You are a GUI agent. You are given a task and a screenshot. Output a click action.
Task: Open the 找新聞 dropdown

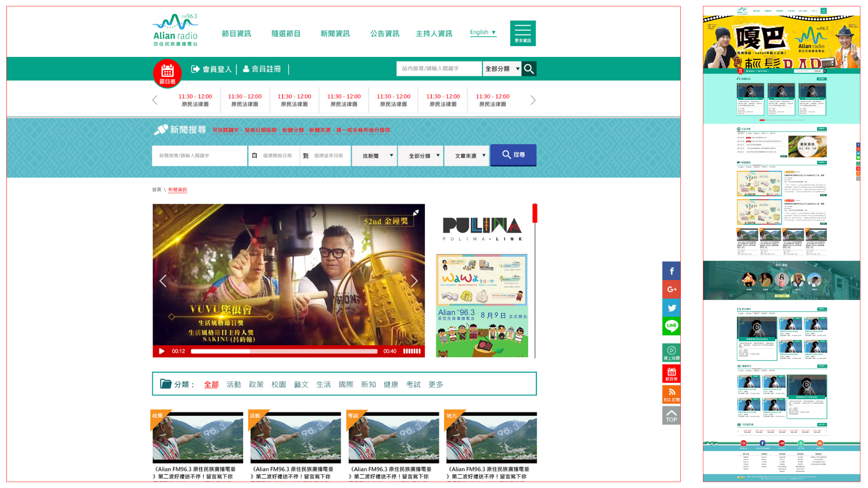pyautogui.click(x=374, y=156)
